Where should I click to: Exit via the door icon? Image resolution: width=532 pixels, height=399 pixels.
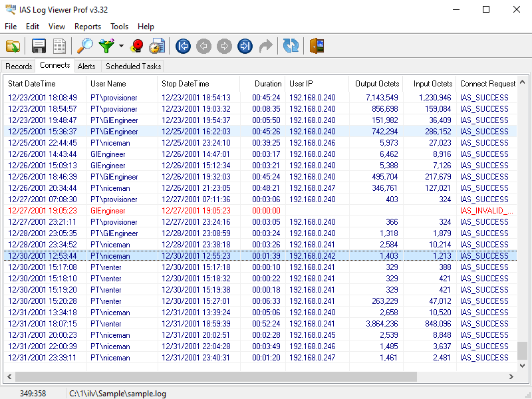coord(317,46)
